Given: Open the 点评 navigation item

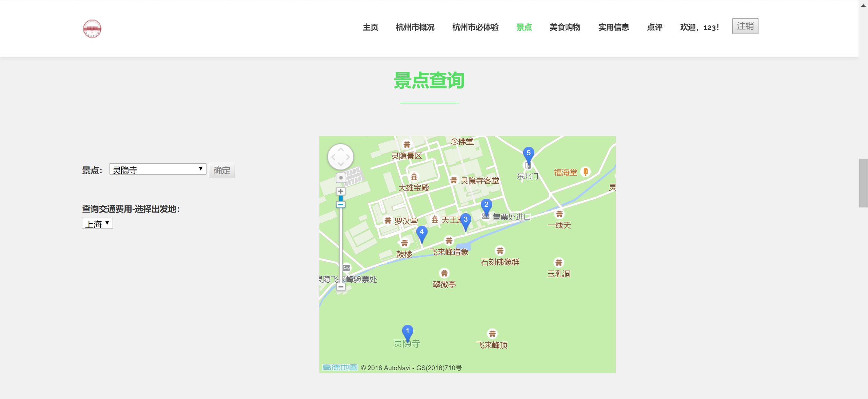Looking at the screenshot, I should (x=654, y=27).
